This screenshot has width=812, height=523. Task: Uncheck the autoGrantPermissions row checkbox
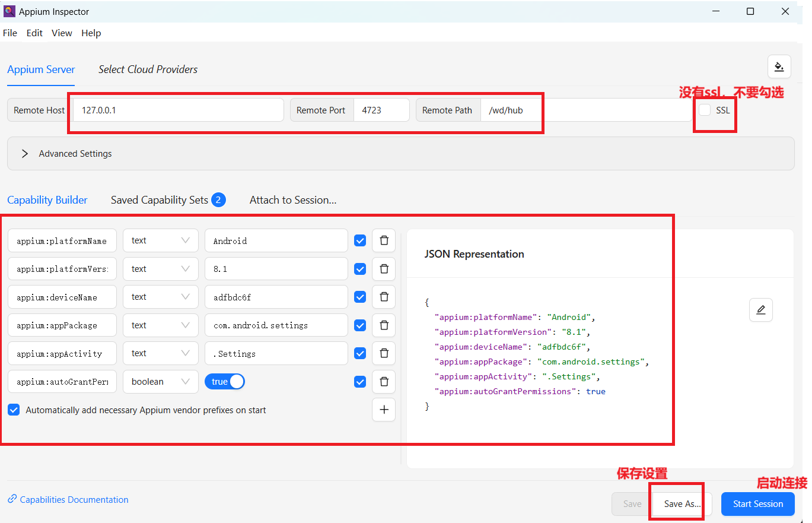tap(360, 382)
